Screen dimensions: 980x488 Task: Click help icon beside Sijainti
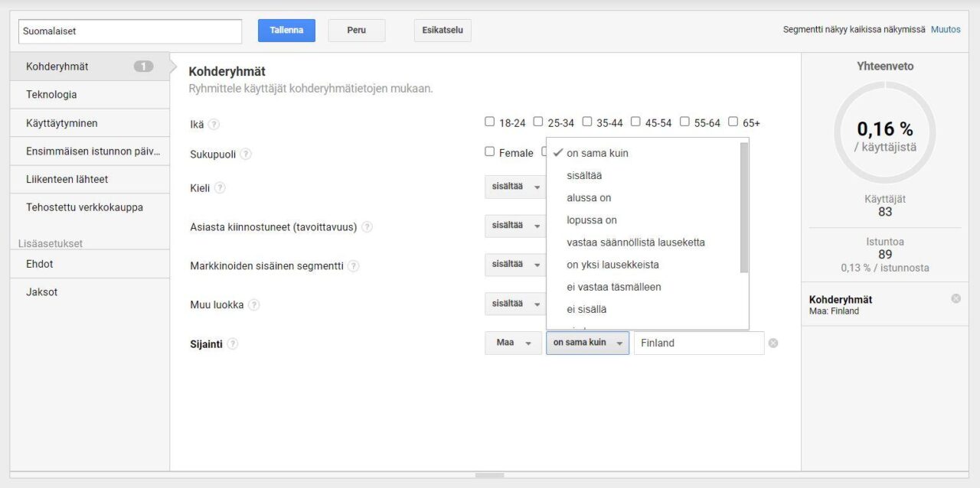232,344
